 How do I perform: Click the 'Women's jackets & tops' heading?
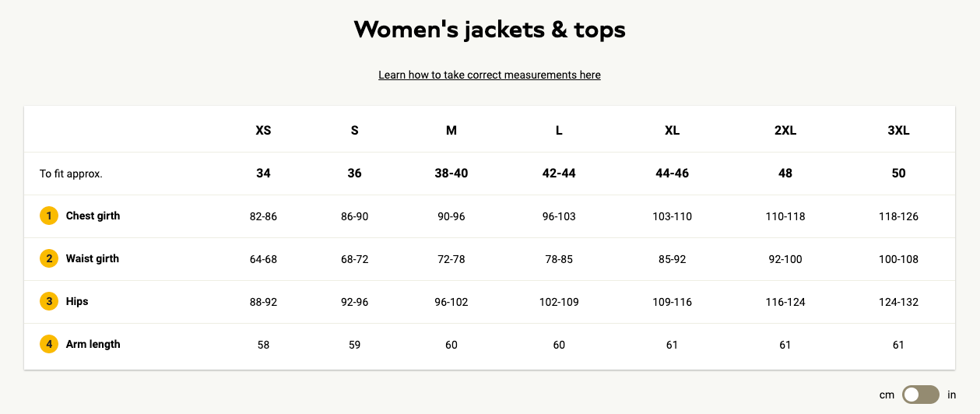point(490,30)
